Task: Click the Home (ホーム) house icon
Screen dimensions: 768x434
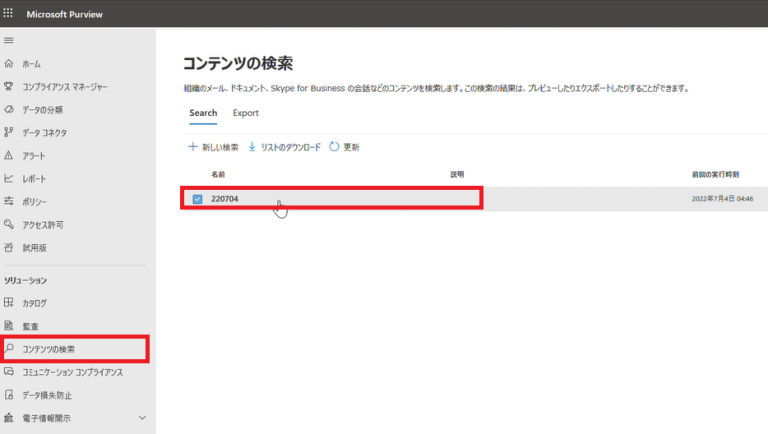Action: tap(9, 63)
